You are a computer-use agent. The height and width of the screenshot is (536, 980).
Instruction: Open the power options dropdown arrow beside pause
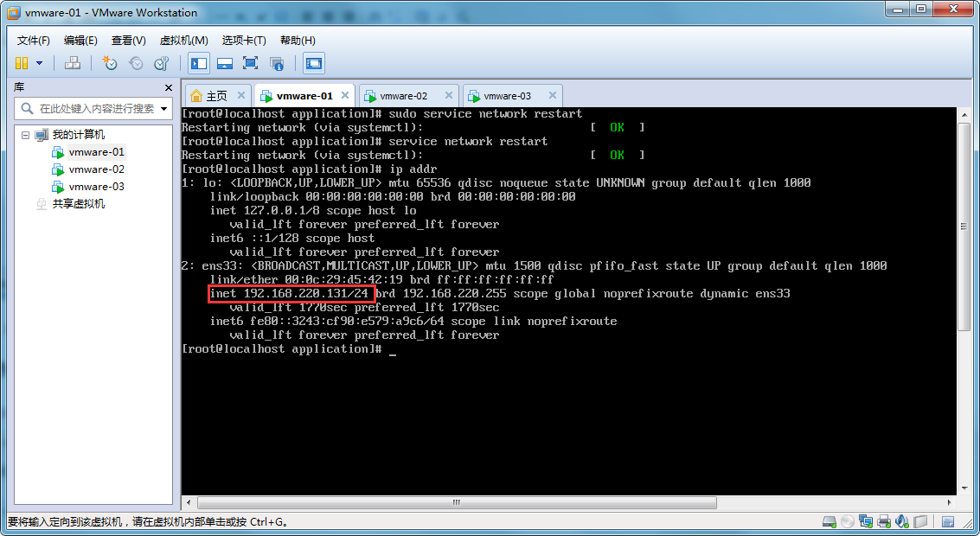[40, 63]
